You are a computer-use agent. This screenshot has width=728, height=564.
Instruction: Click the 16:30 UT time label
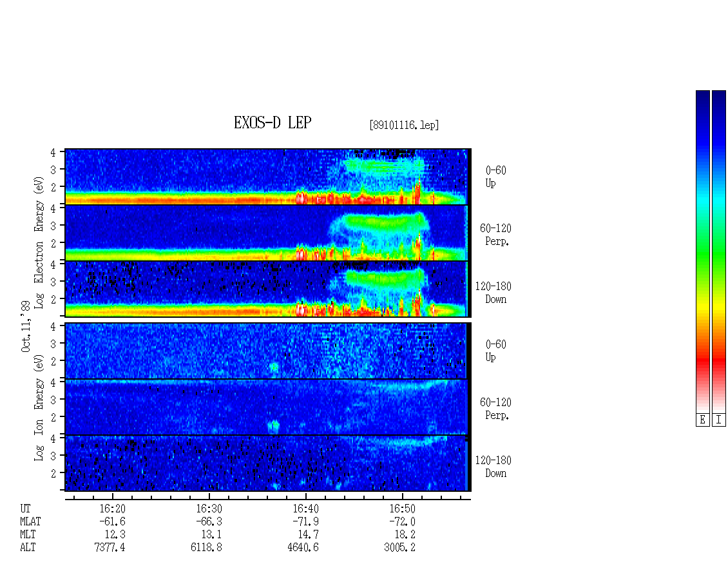coord(209,509)
